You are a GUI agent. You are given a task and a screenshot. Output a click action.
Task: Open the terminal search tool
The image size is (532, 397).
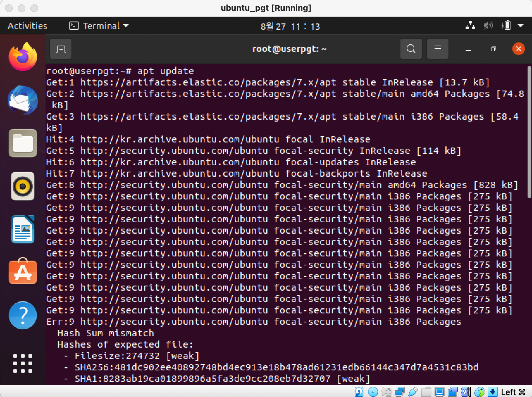tap(411, 49)
